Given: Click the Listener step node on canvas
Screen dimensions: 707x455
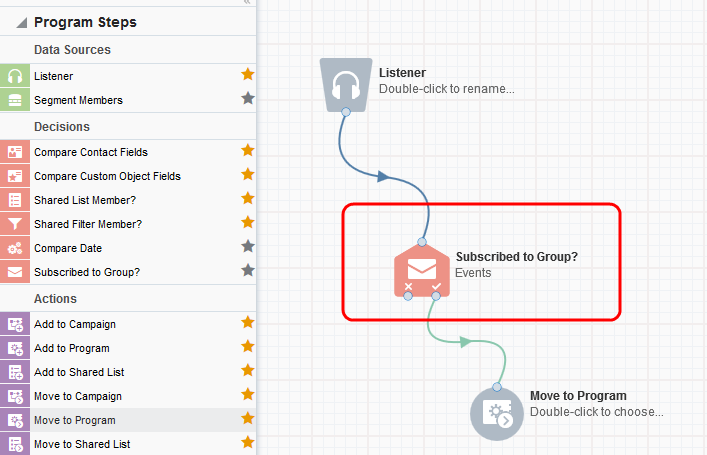Looking at the screenshot, I should [x=346, y=85].
